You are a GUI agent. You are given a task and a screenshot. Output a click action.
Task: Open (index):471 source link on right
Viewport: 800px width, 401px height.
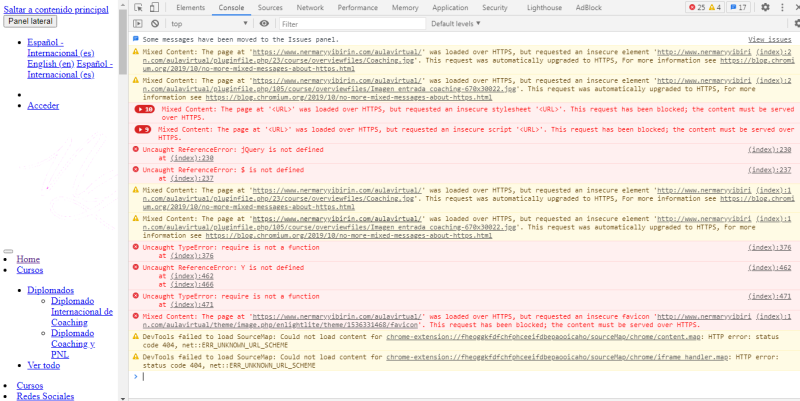(770, 296)
